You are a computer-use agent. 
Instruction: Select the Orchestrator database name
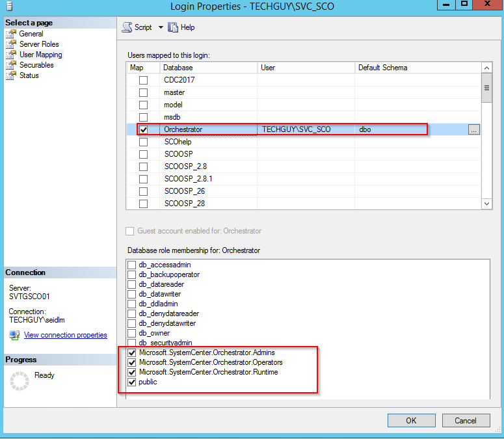pos(183,129)
